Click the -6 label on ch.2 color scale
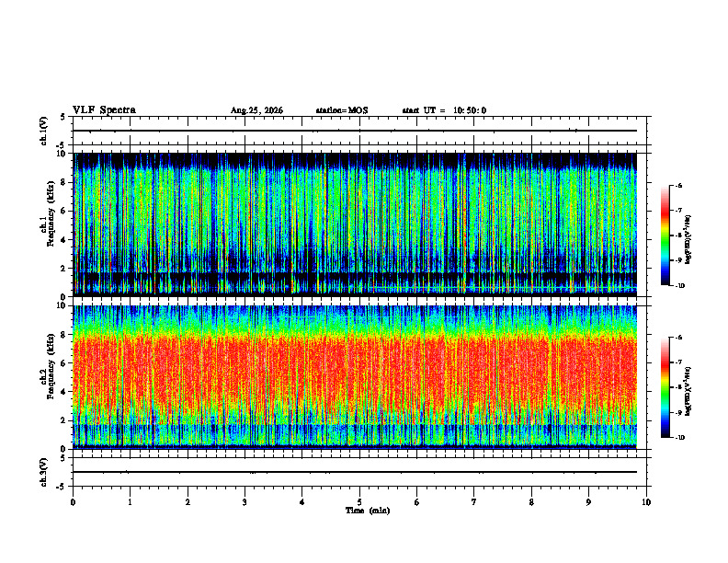The width and height of the screenshot is (728, 563). pos(680,338)
